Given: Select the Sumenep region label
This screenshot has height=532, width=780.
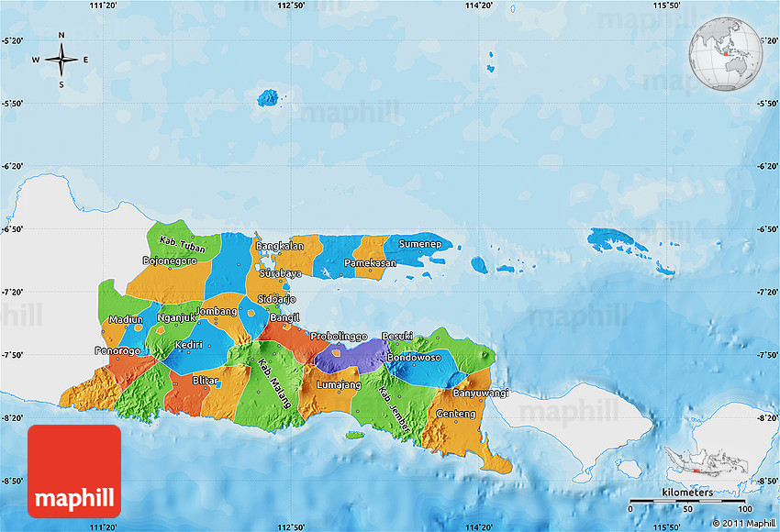Looking at the screenshot, I should (420, 245).
